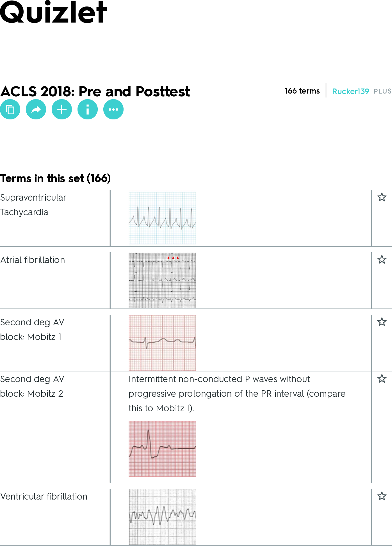Screen dimensions: 392x549
Task: Open more actions from the ellipsis button
Action: 113,109
